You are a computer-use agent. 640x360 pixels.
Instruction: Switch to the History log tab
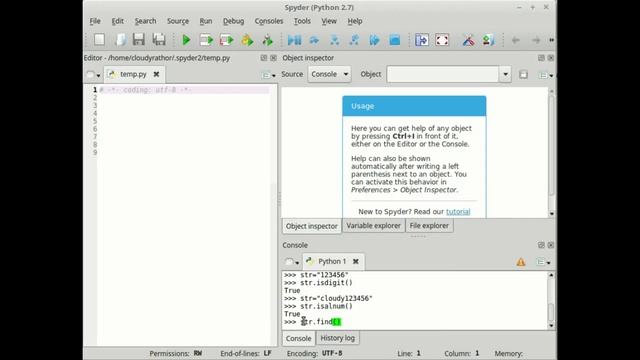tap(338, 338)
